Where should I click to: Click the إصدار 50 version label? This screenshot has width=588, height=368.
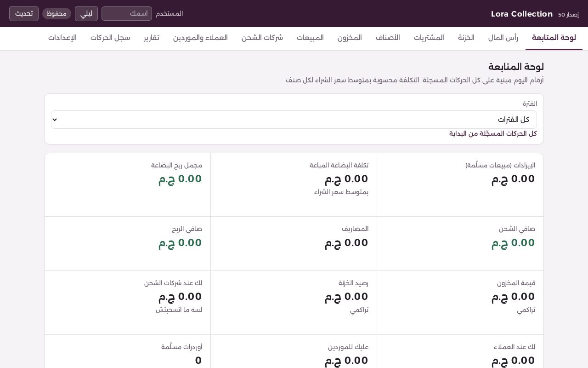pos(568,15)
